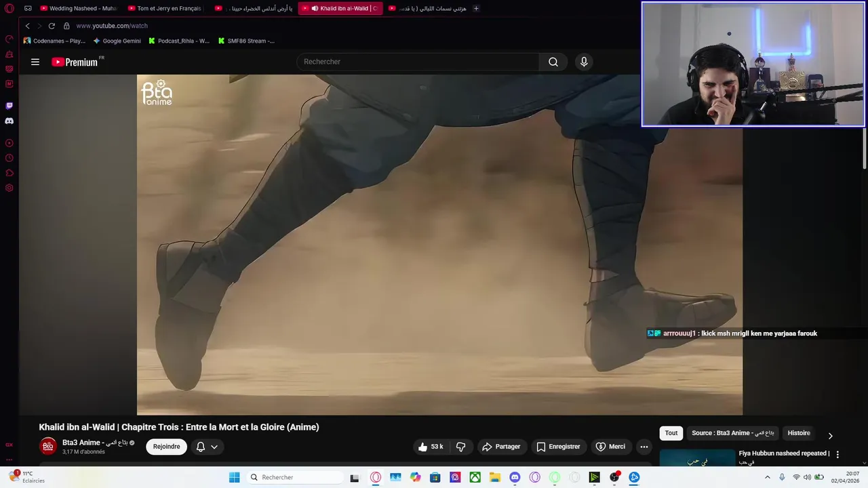Click the YouTube search magnifier button
868x488 pixels.
coord(553,62)
